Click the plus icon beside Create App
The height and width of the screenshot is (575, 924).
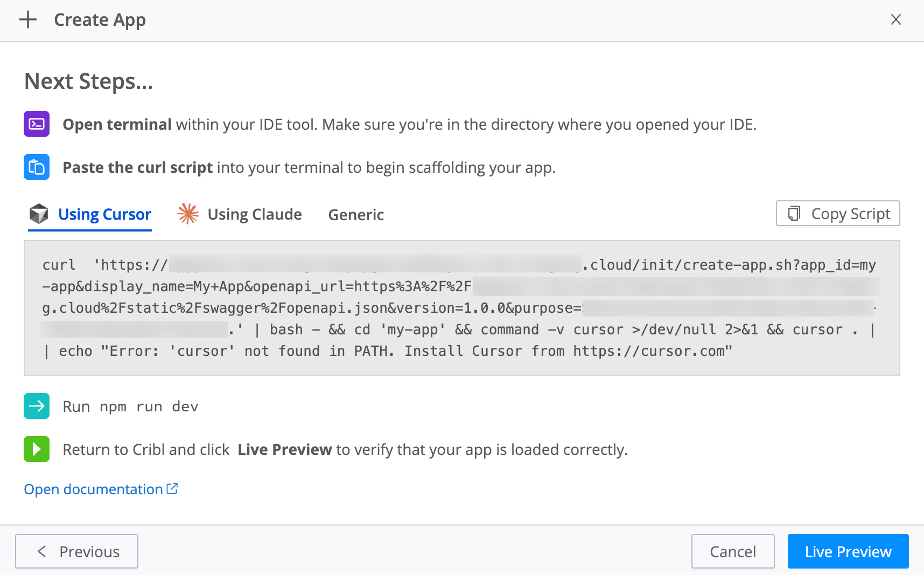[28, 20]
